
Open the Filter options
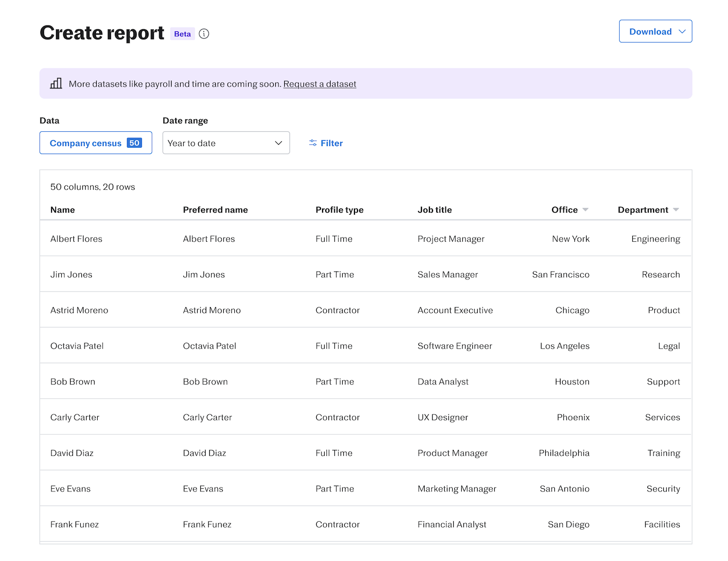tap(326, 143)
